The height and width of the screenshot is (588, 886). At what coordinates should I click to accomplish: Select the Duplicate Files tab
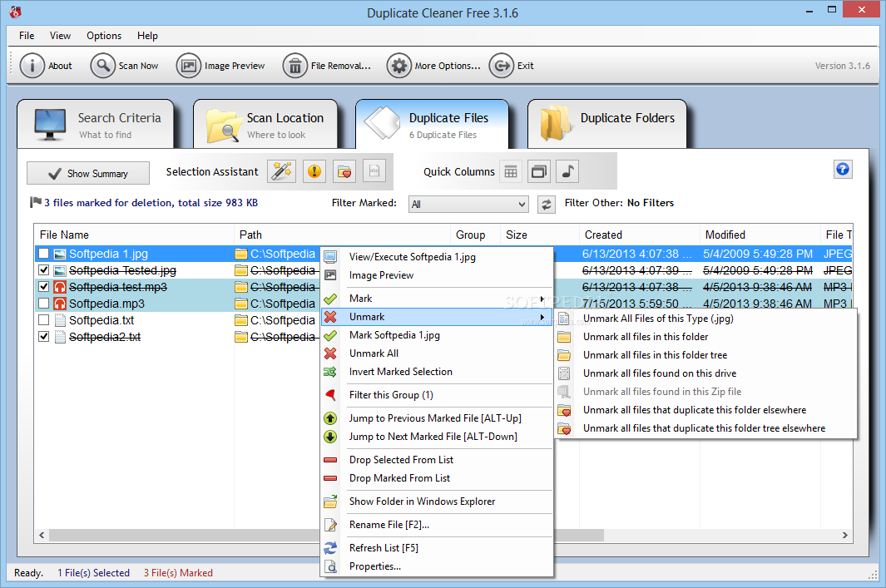click(x=433, y=124)
